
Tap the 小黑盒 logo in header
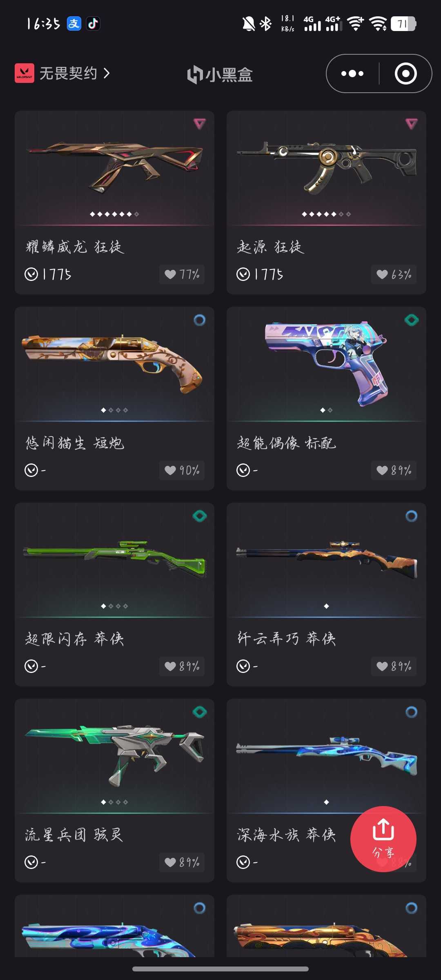220,74
